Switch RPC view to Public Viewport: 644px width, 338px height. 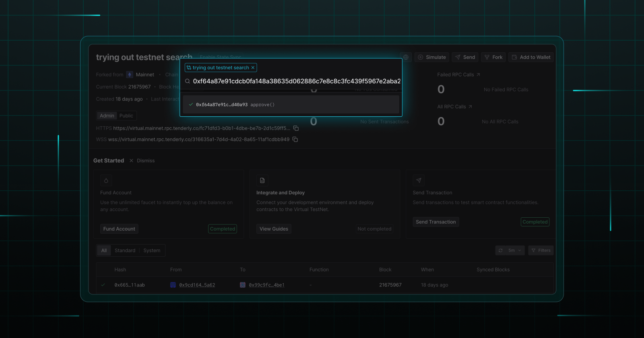[x=126, y=115]
